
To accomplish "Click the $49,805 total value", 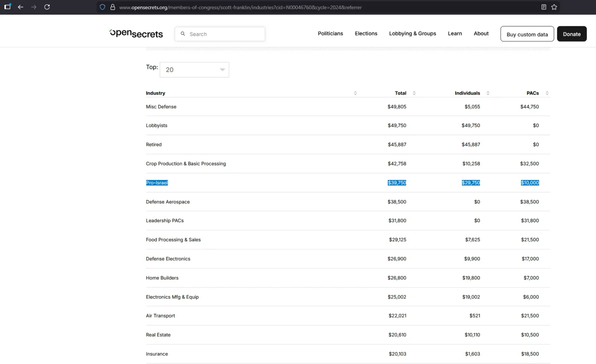I will (x=397, y=106).
